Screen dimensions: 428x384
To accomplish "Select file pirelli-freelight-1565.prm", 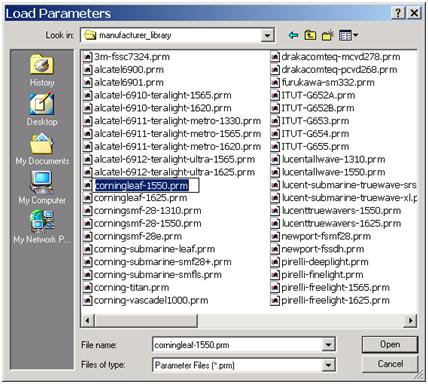I will click(x=335, y=288).
